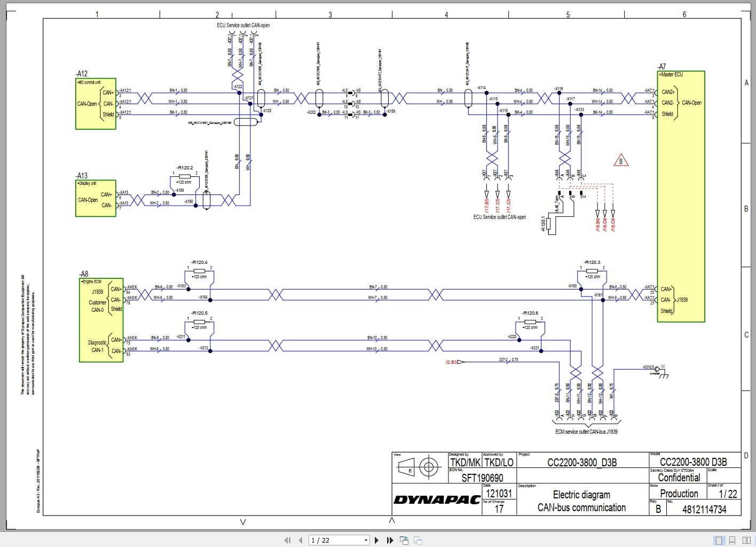Select the =Display unit text
756x547 pixels.
pyautogui.click(x=87, y=183)
